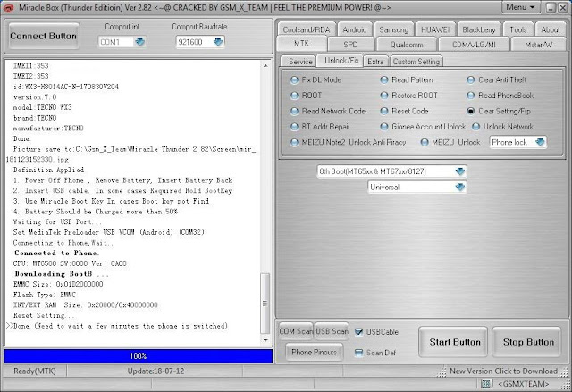
Task: Click the 'Downloading Boot8 ...' log line
Action: (62, 274)
